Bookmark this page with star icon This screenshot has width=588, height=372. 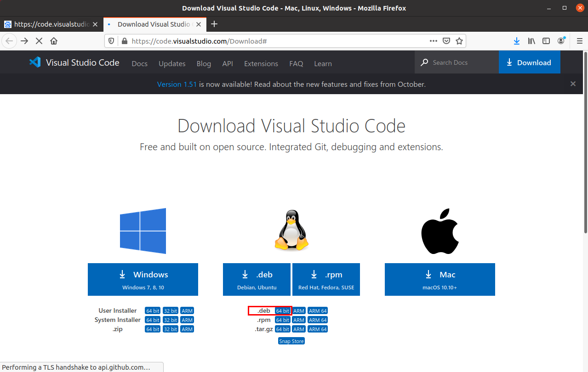(x=459, y=41)
